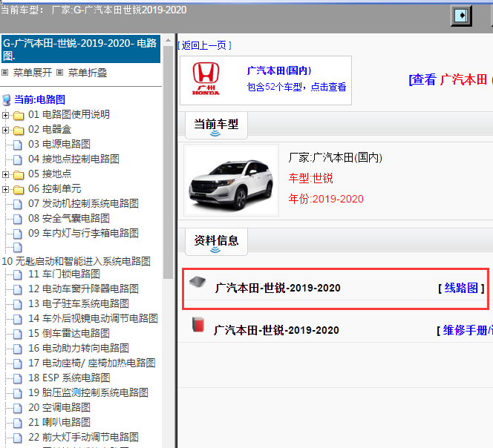The height and width of the screenshot is (448, 493).
Task: Select the 资料信息 tab
Action: [216, 242]
